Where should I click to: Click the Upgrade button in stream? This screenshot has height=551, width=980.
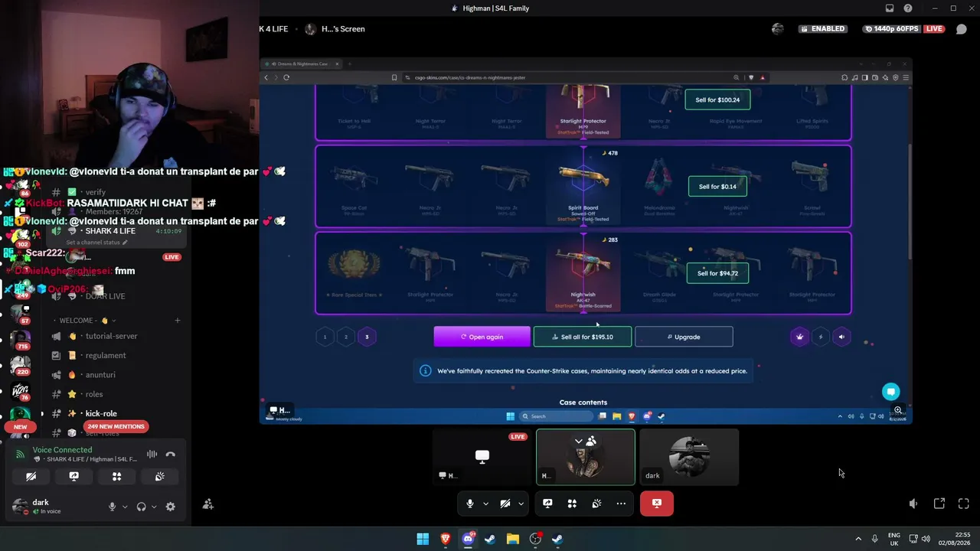tap(684, 337)
